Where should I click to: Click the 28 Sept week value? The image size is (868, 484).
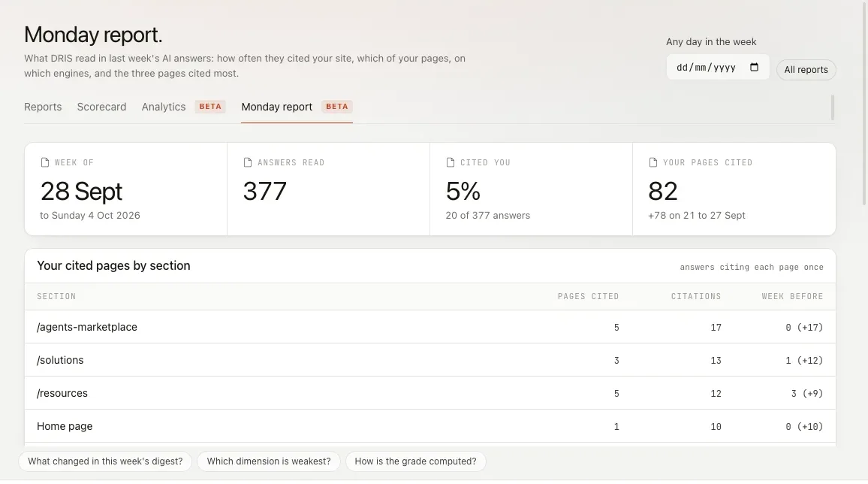click(x=81, y=192)
